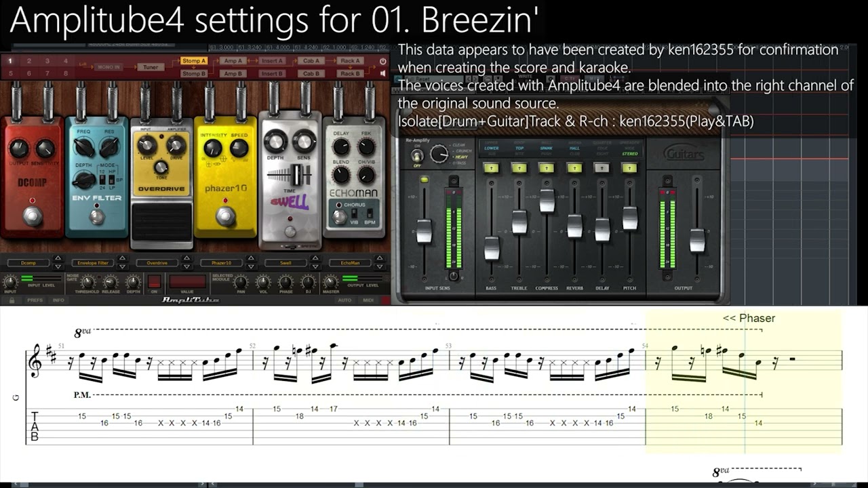
Task: Adjust the DComp SENSITIVITY knob
Action: pyautogui.click(x=45, y=148)
